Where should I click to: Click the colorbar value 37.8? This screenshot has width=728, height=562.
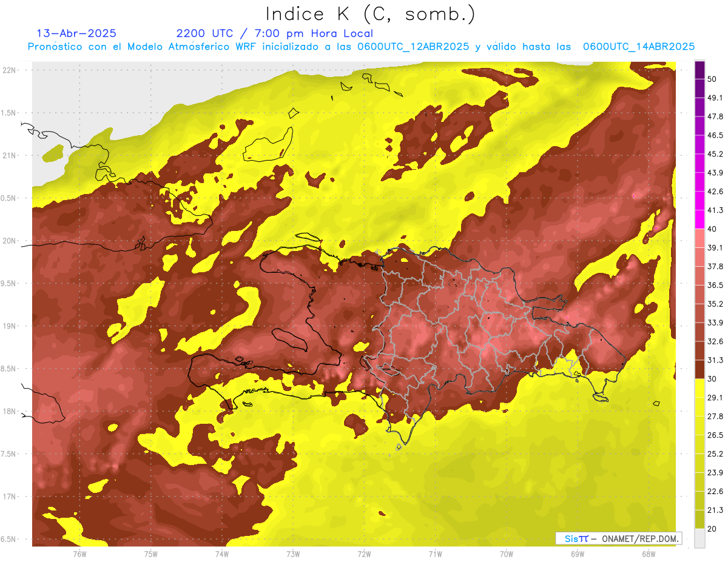click(x=715, y=266)
